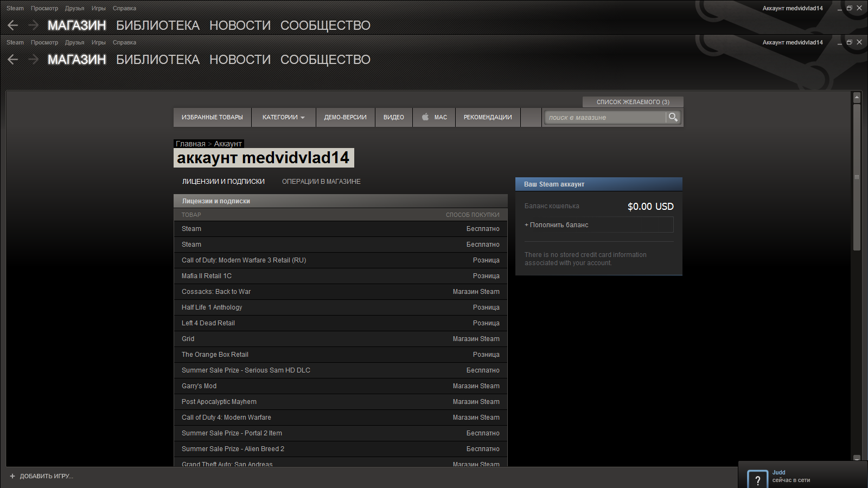Follow Аккаунт breadcrumb link
868x488 pixels.
[228, 144]
